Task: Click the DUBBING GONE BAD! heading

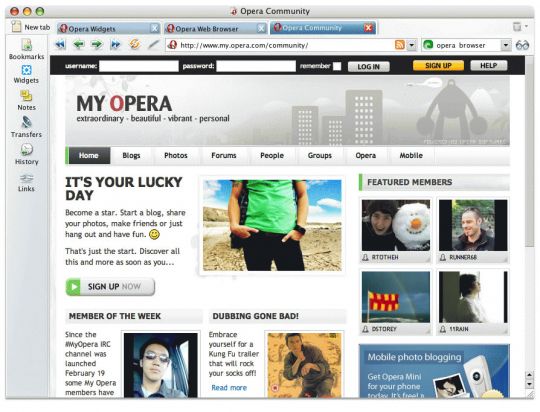Action: pyautogui.click(x=256, y=316)
